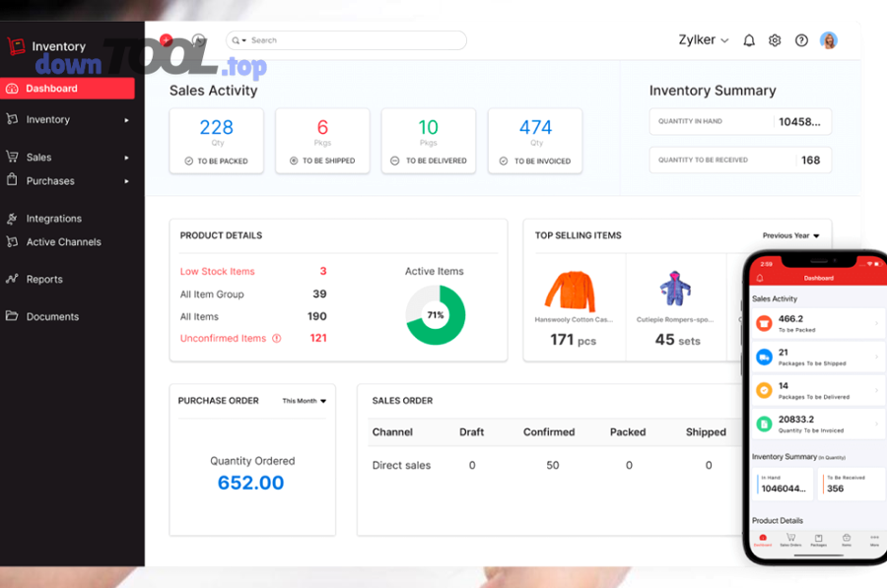Screen dimensions: 887x588
Task: Click the Quantity To Be Received box
Action: 740,160
